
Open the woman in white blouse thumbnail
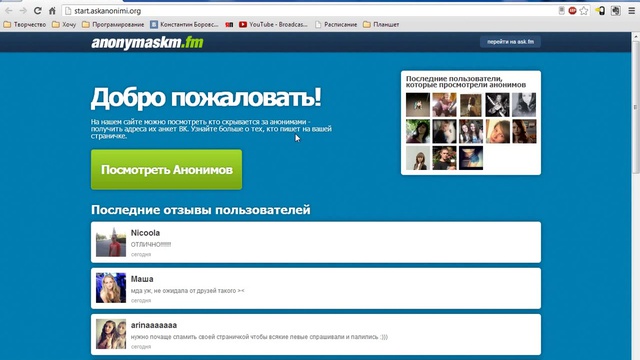coord(418,158)
